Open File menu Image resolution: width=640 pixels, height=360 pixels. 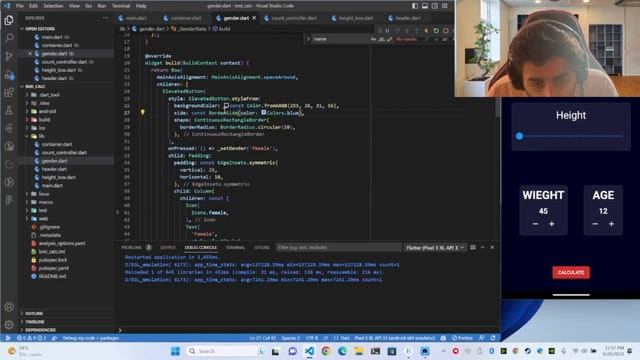(x=20, y=6)
